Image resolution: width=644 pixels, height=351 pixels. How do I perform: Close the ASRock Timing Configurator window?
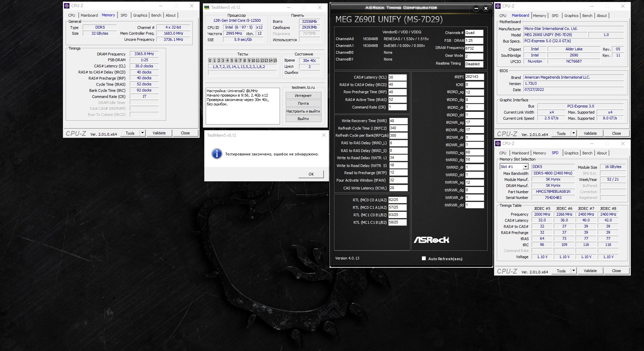[x=486, y=8]
